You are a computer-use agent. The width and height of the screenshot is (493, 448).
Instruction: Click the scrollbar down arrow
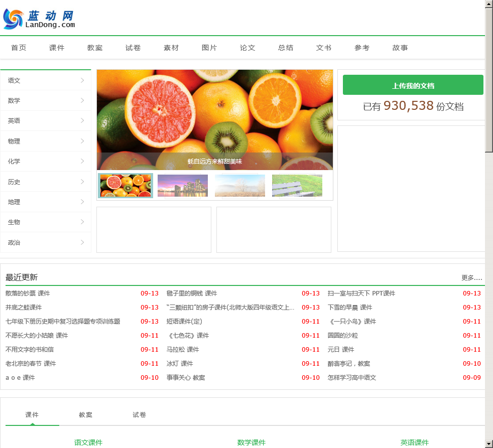[489, 444]
